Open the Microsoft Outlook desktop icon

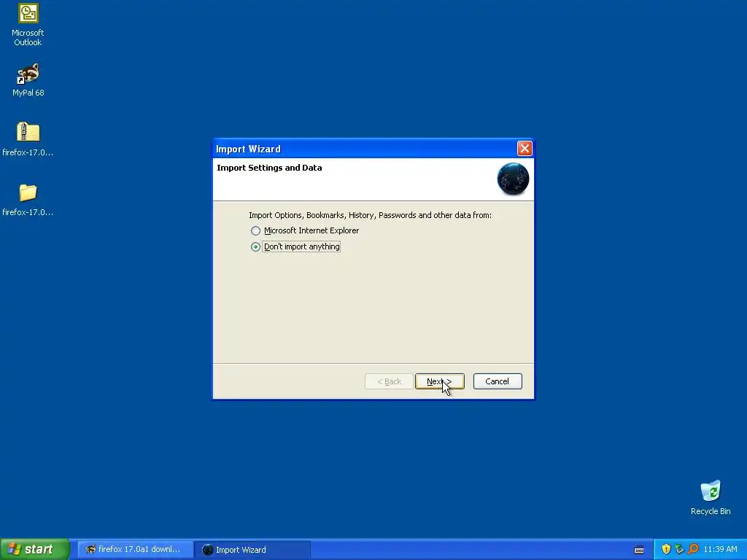[28, 25]
